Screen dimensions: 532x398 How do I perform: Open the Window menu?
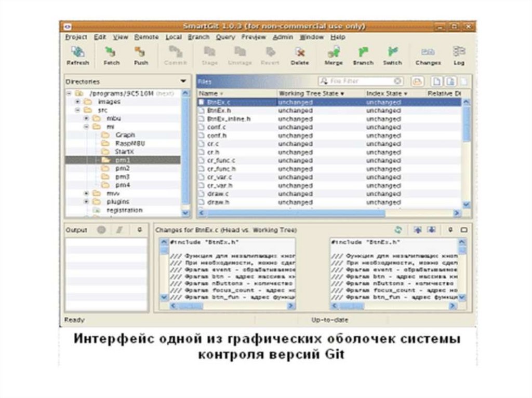click(x=312, y=37)
